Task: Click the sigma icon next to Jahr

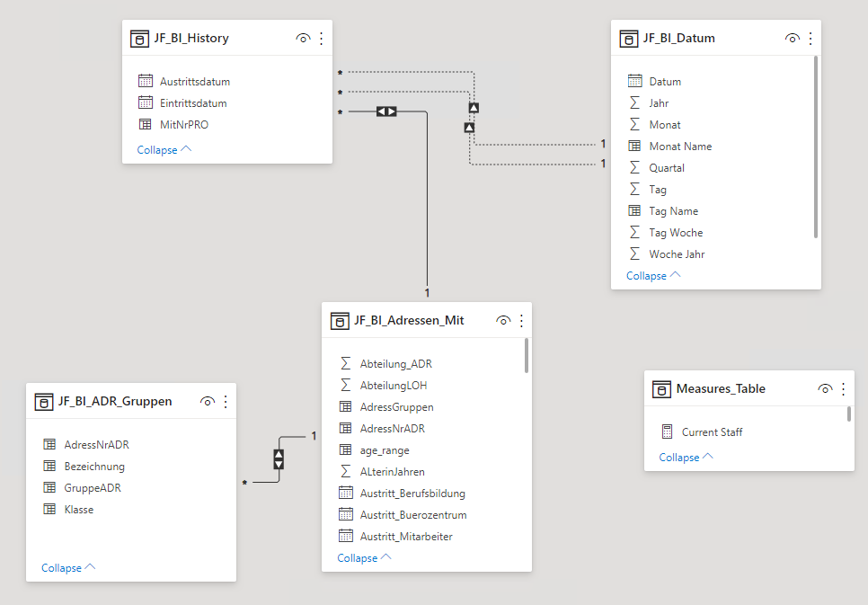Action: pos(635,102)
